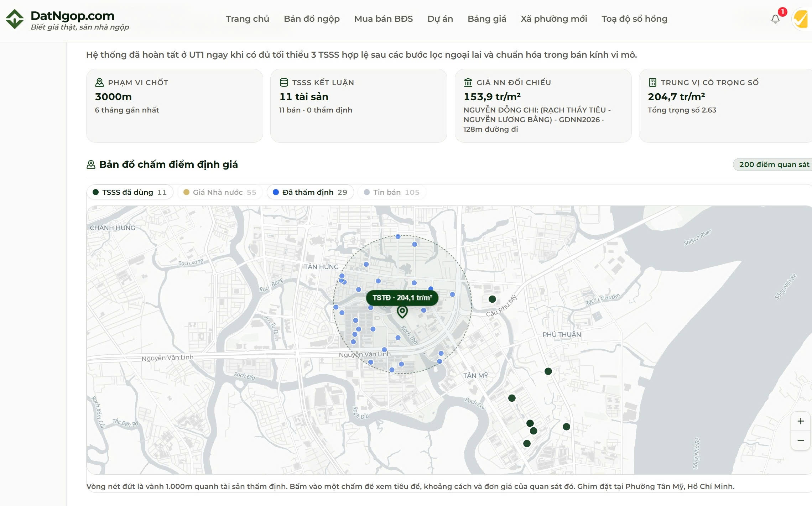Click the 200 điểm quan sát badge
This screenshot has width=812, height=506.
[x=773, y=165]
